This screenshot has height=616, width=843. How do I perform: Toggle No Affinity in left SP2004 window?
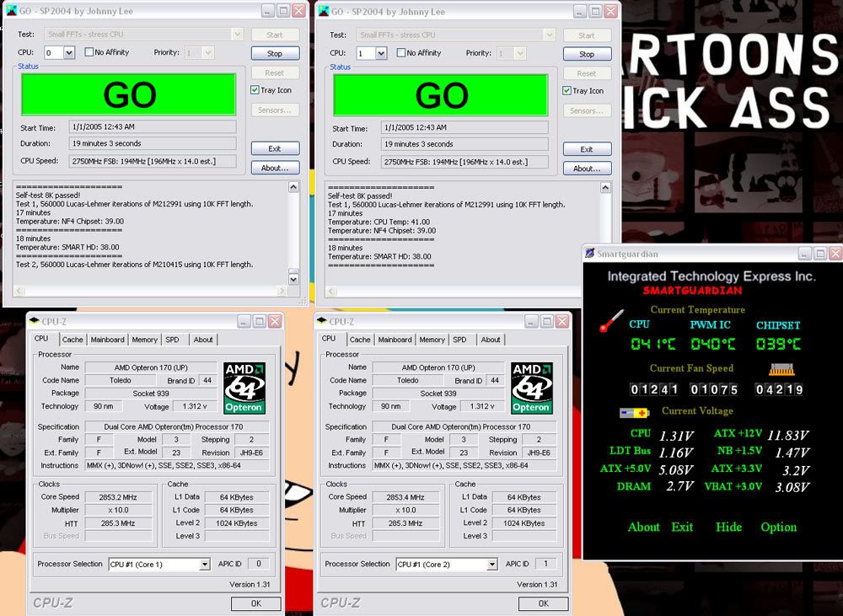pyautogui.click(x=89, y=52)
